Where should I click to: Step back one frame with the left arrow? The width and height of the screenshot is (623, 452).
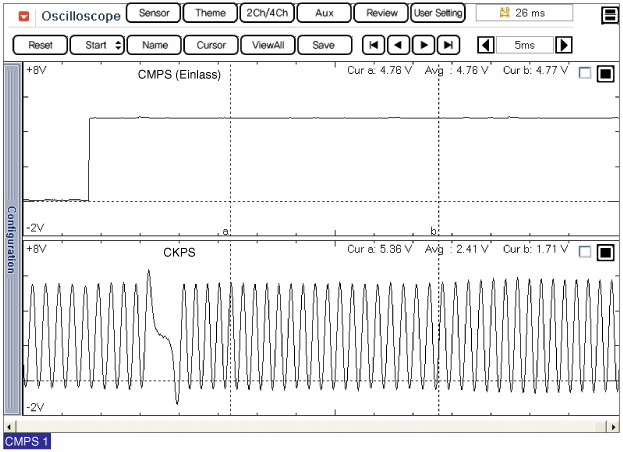click(398, 45)
